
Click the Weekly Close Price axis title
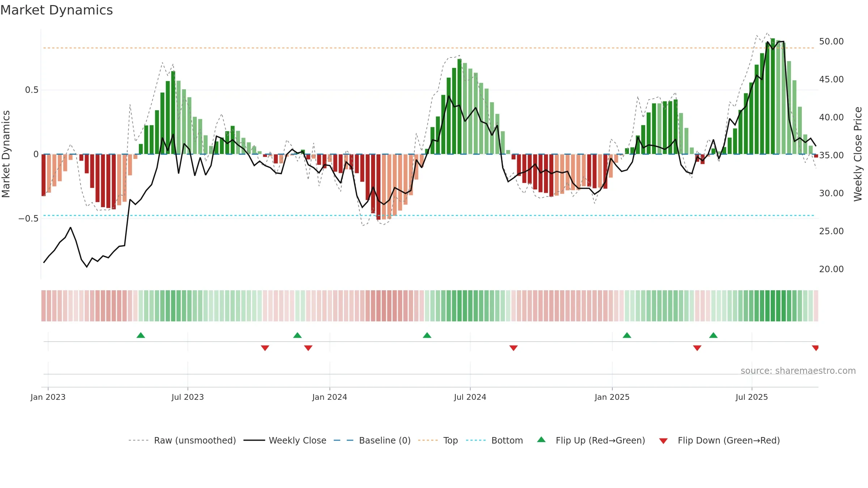(x=858, y=154)
